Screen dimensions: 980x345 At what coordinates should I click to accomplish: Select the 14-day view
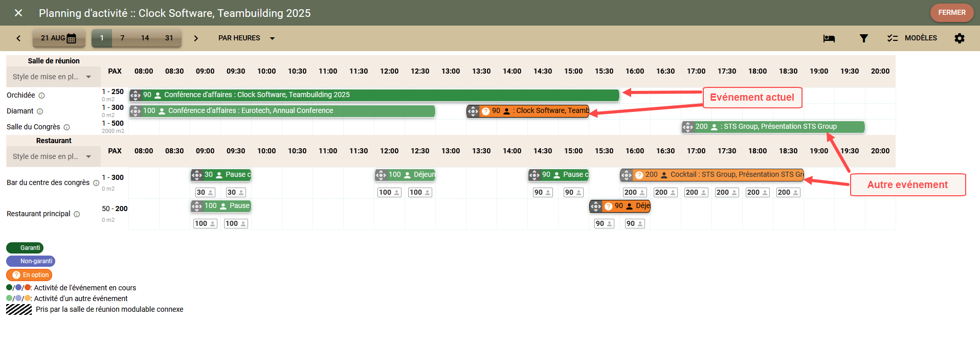tap(145, 38)
